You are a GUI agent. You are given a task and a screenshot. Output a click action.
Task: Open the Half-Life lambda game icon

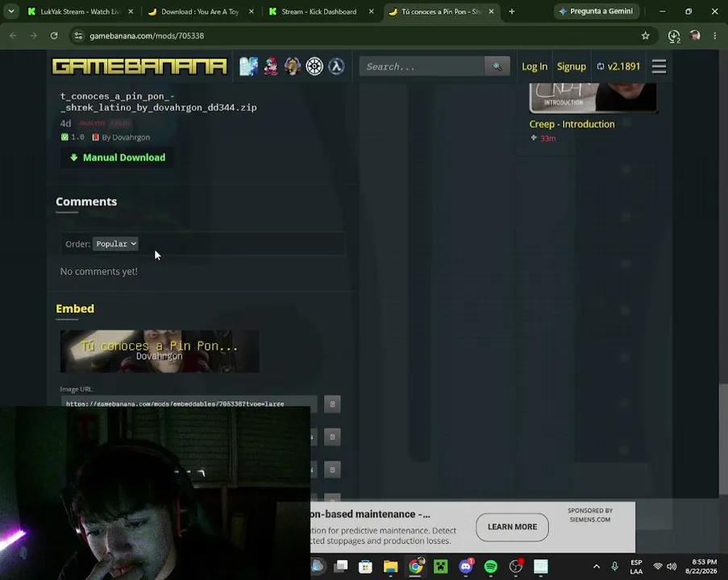click(336, 66)
